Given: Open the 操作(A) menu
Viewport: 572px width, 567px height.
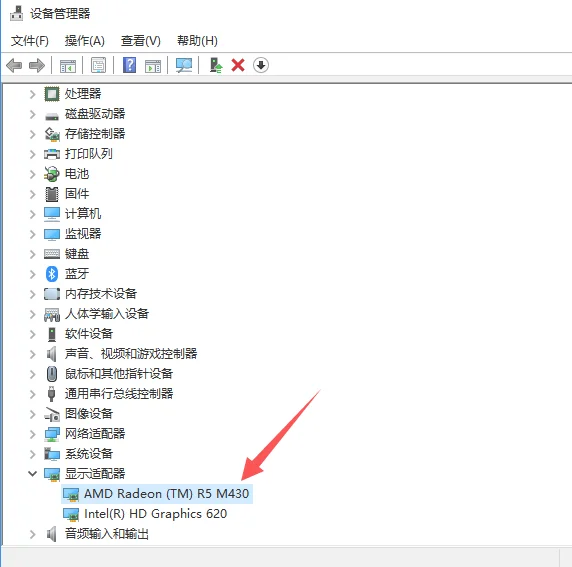Looking at the screenshot, I should click(85, 41).
